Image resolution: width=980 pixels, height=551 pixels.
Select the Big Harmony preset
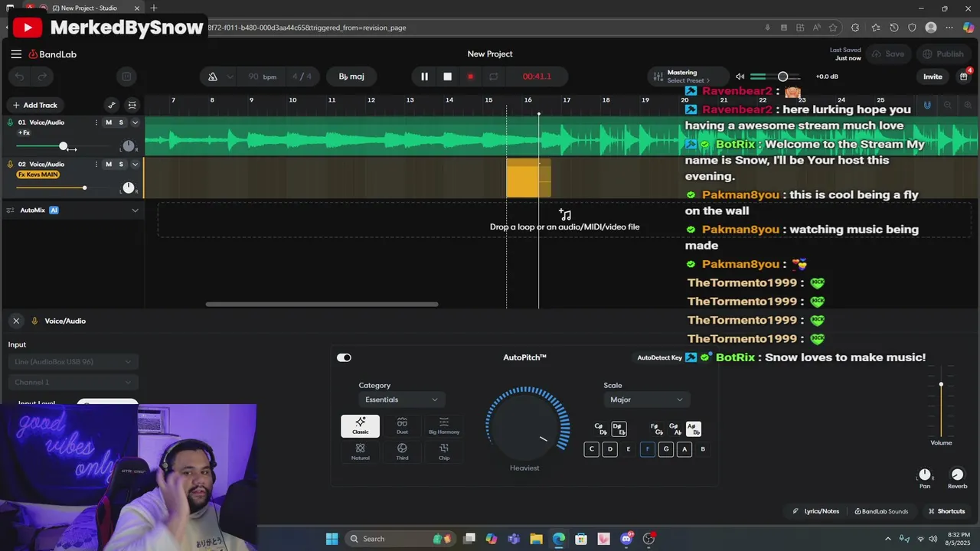click(444, 425)
